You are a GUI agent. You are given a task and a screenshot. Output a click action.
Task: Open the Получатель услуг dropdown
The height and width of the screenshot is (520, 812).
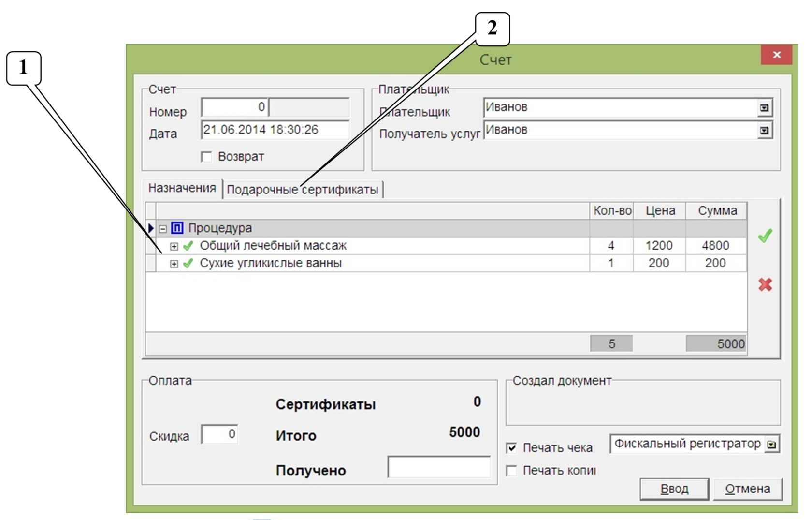764,130
